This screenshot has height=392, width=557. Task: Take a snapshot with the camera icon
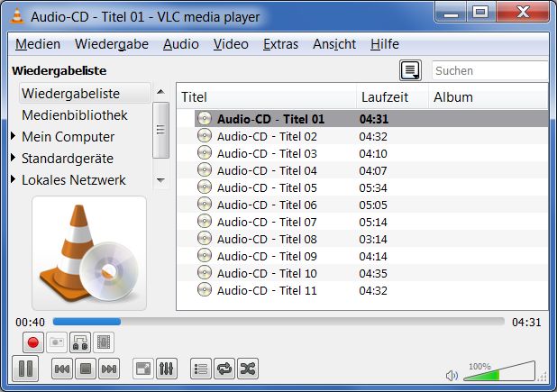click(57, 342)
